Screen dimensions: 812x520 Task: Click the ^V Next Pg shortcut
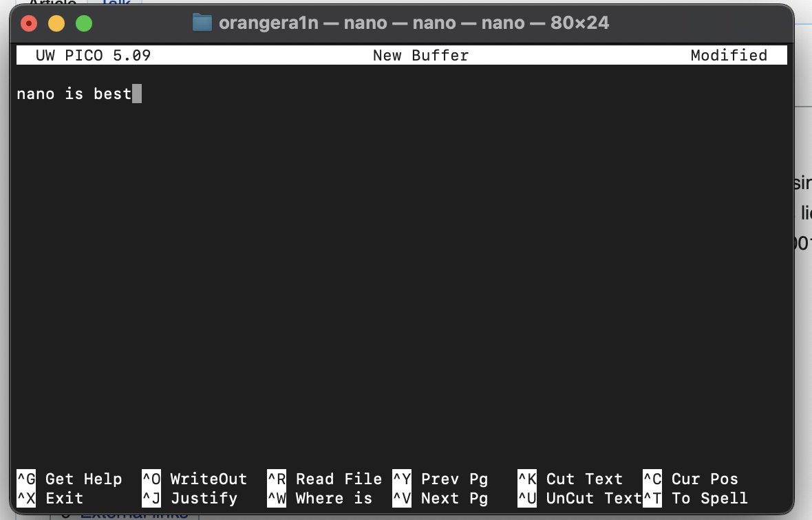click(440, 498)
